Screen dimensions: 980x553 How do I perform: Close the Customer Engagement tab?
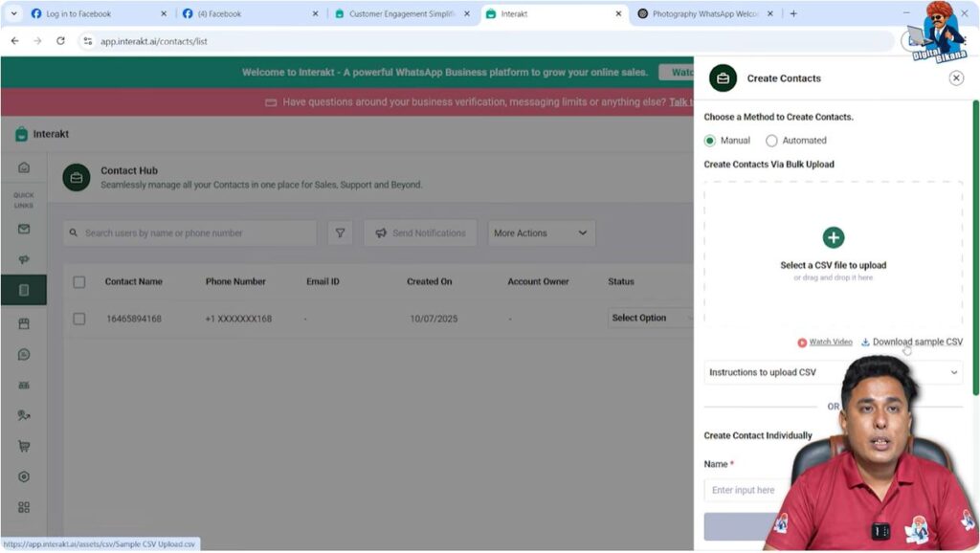pos(467,13)
